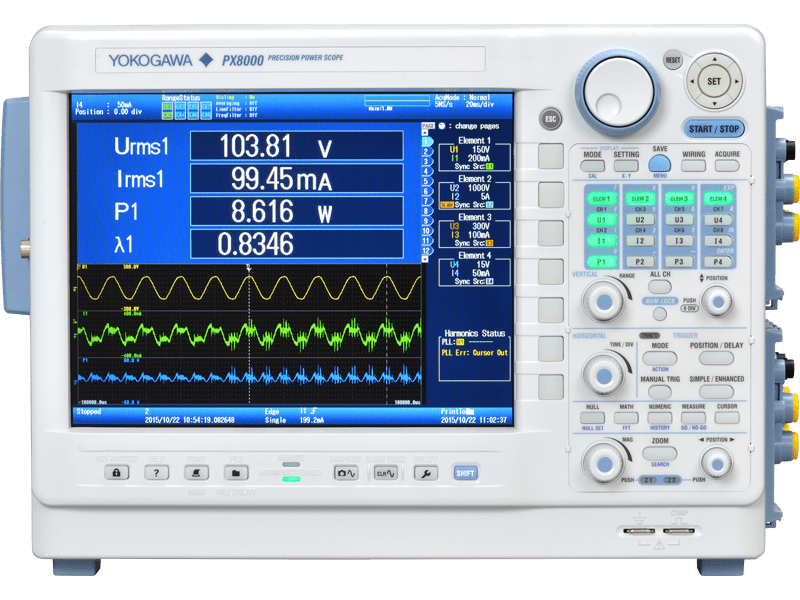The image size is (800, 600).
Task: Tap the right arrow on the cursor pad
Action: pos(736,81)
